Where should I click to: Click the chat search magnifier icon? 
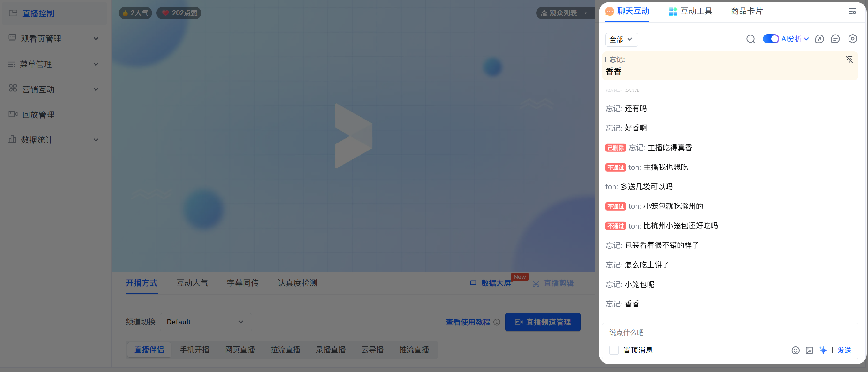tap(750, 39)
